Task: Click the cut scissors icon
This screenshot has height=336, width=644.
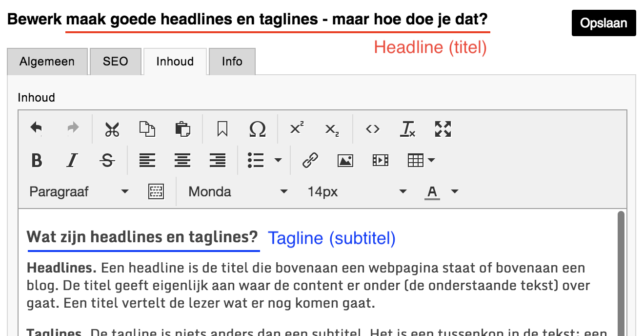Action: coord(112,129)
